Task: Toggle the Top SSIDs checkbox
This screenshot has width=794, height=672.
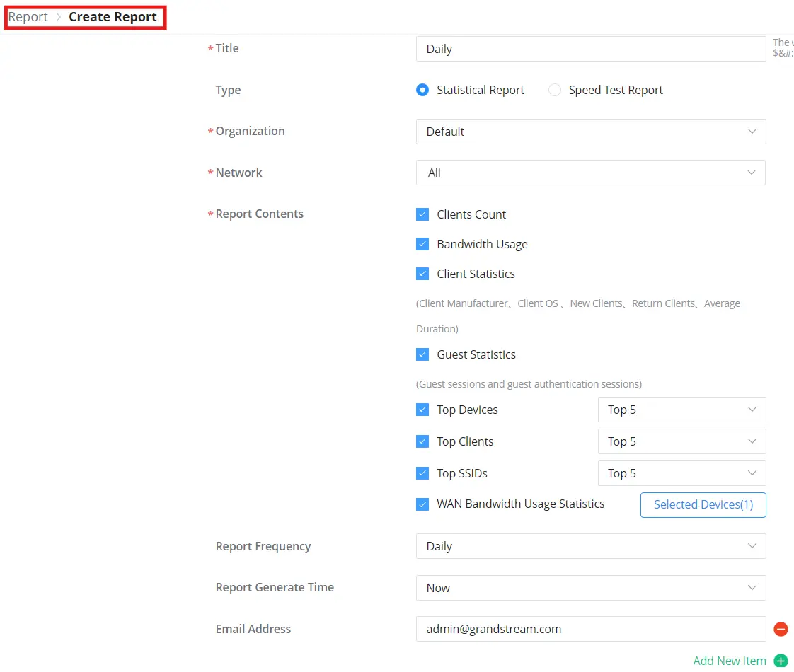Action: (422, 473)
